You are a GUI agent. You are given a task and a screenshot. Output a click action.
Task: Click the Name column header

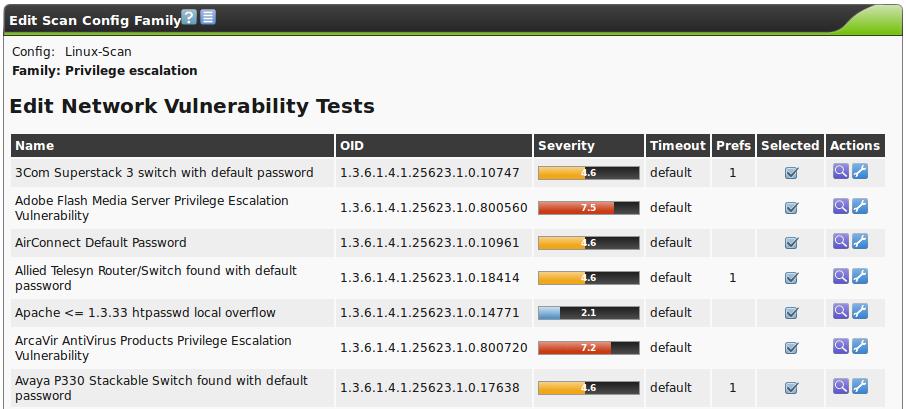coord(35,146)
